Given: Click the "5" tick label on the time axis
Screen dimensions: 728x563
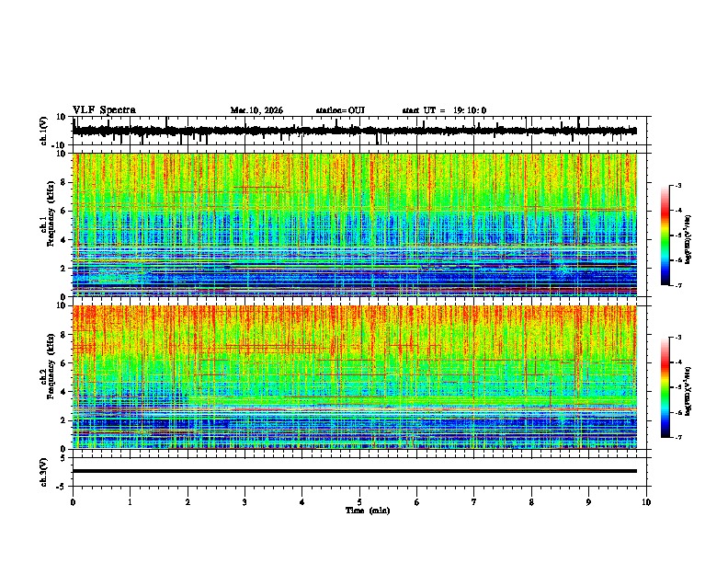Looking at the screenshot, I should click(x=359, y=502).
